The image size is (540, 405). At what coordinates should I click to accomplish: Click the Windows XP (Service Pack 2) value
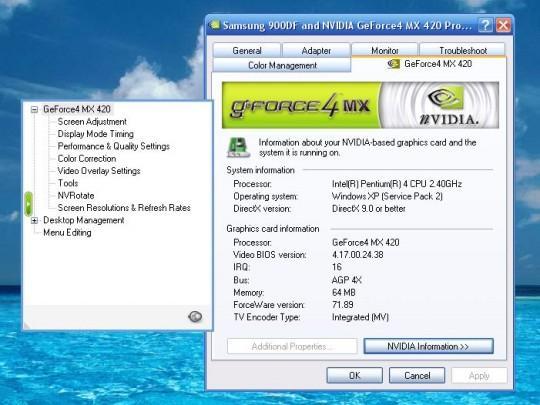pos(387,196)
